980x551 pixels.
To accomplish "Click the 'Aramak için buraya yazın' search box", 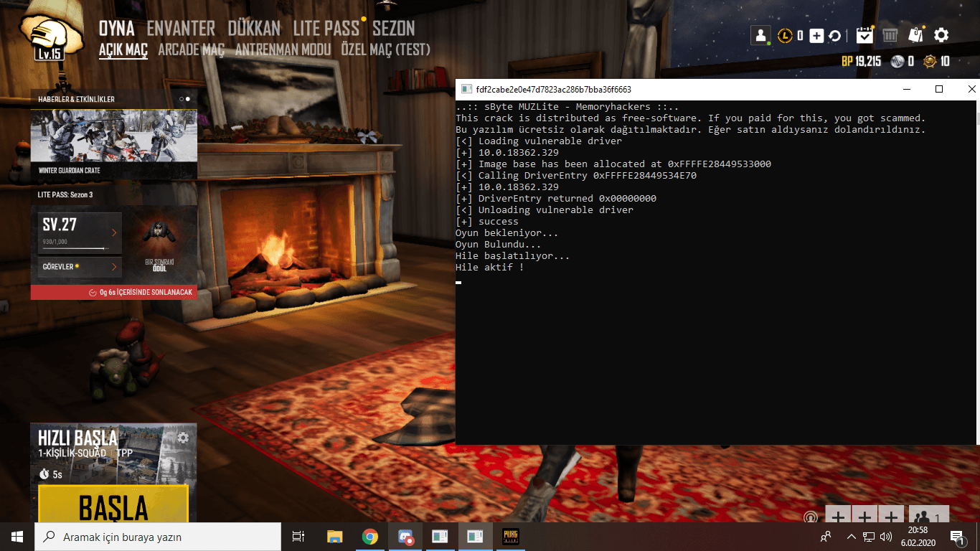I will coord(159,537).
